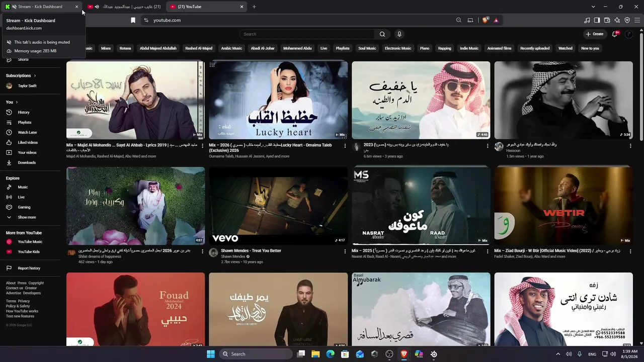Focus the YouTube search box
Image resolution: width=644 pixels, height=362 pixels.
307,34
